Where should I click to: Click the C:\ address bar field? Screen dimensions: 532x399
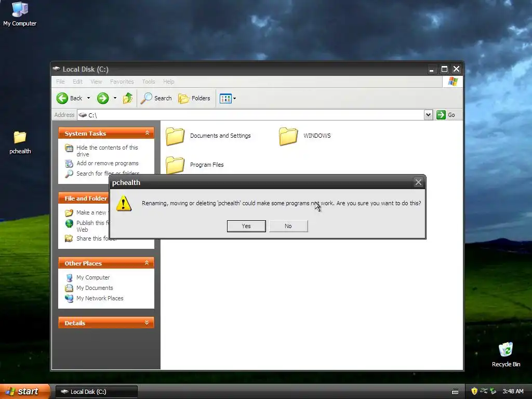pyautogui.click(x=250, y=115)
